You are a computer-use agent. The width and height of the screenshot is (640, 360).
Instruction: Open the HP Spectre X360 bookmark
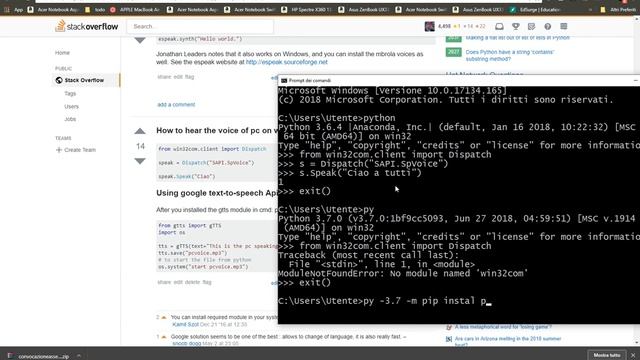[307, 9]
